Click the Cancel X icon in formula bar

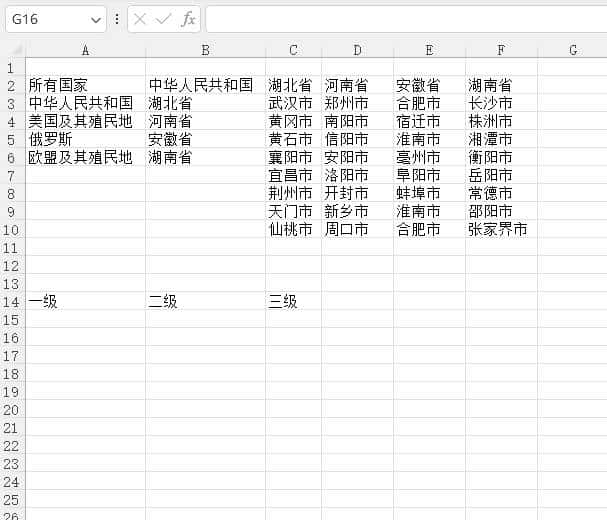[140, 19]
